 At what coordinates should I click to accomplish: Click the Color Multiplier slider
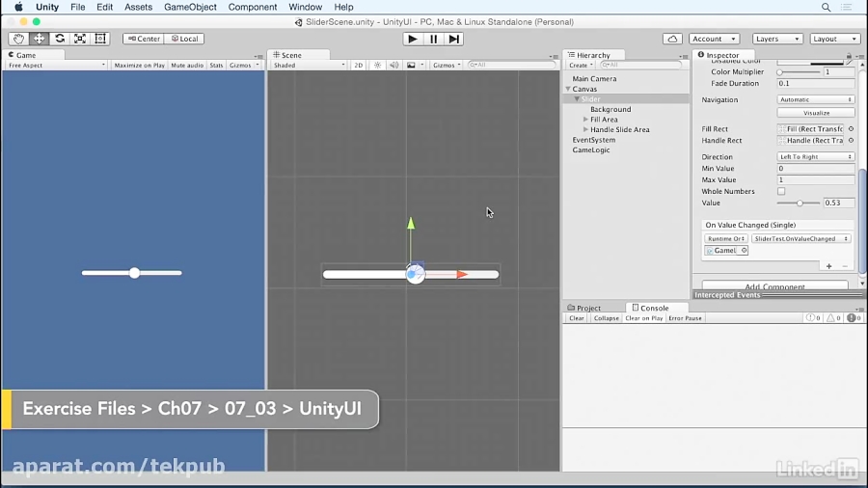point(799,72)
